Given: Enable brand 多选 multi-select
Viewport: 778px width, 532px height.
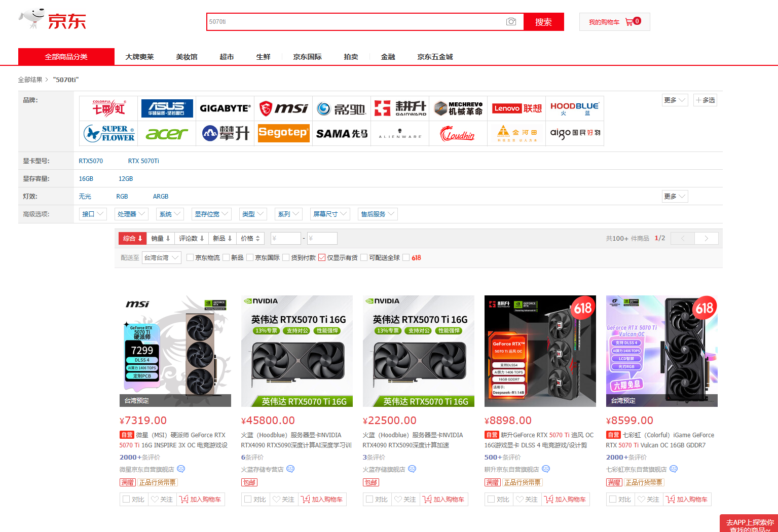Looking at the screenshot, I should click(706, 100).
